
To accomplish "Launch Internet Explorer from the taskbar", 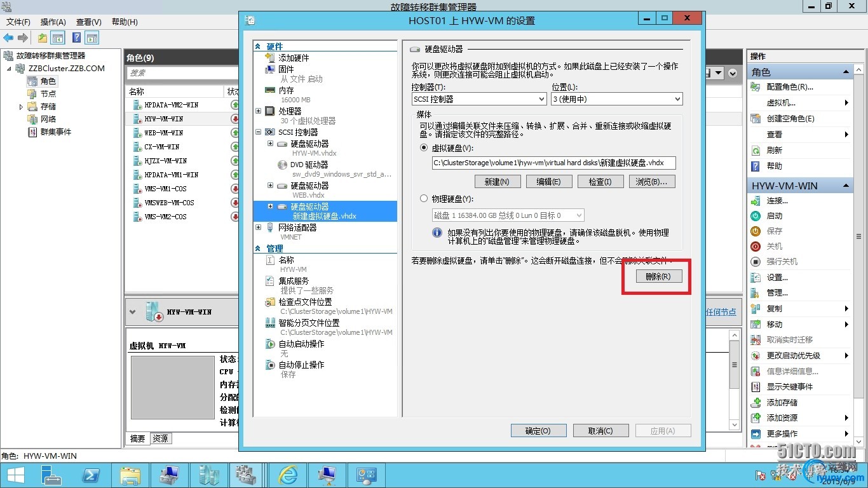I will pyautogui.click(x=288, y=475).
